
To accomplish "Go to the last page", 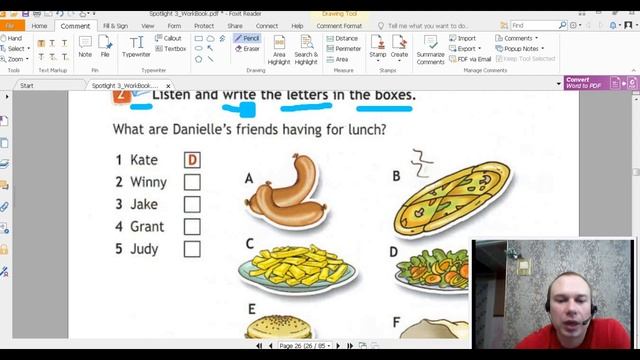I will [349, 346].
